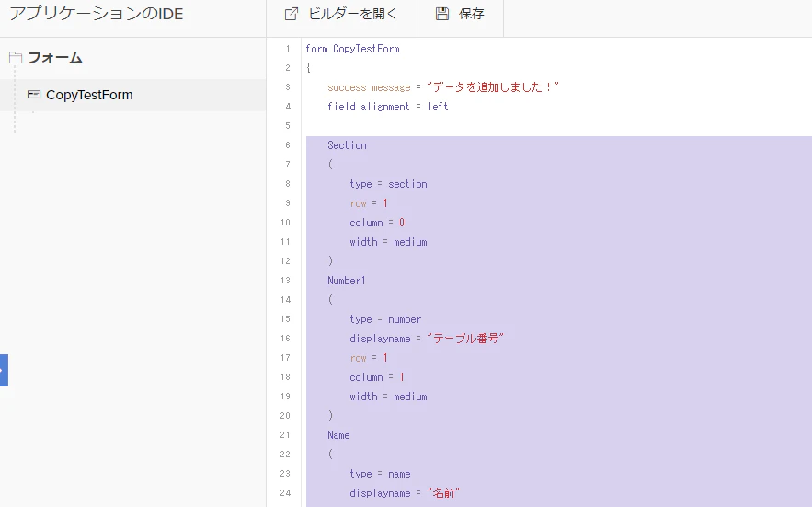Click the floppy disk save icon
The width and height of the screenshot is (812, 507).
[442, 14]
